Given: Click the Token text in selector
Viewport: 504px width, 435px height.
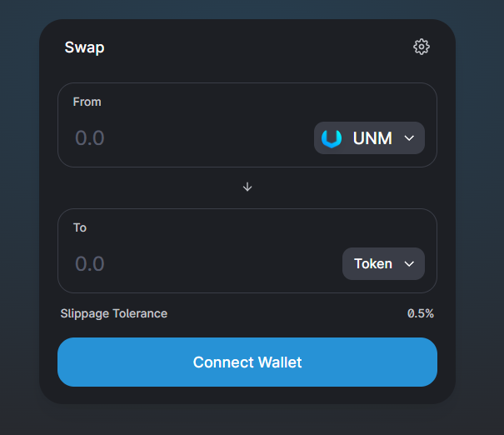Looking at the screenshot, I should click(x=373, y=264).
